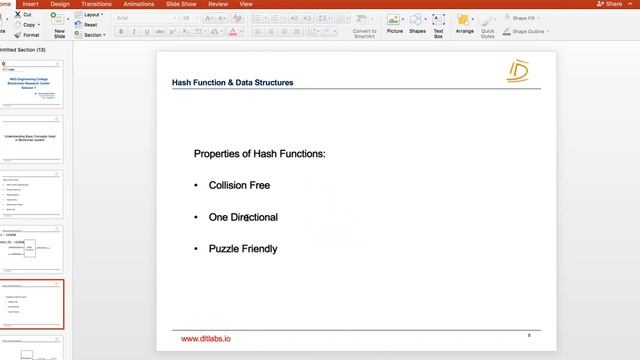This screenshot has height=360, width=640.
Task: Select the 'Understanding Basic Concepts' slide thumbnail
Action: 31,139
